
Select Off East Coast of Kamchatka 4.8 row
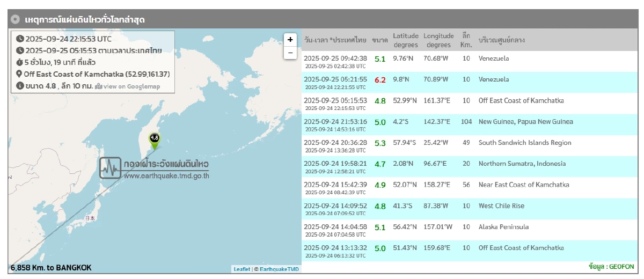[470, 103]
